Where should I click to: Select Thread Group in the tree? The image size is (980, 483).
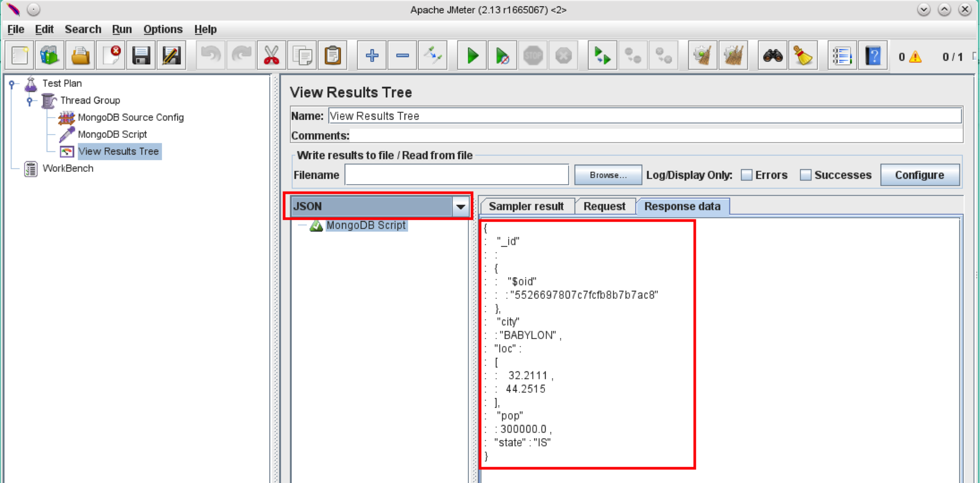pos(90,100)
